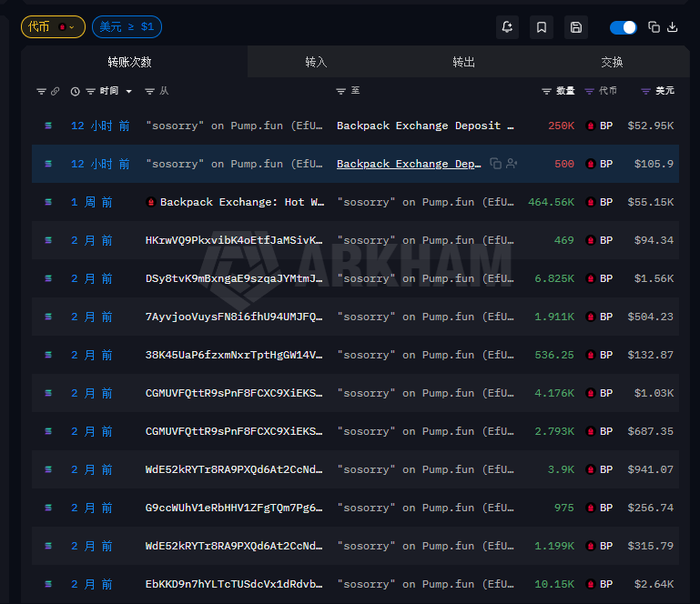Switch to the 转账次数 tab
The height and width of the screenshot is (604, 700).
129,62
